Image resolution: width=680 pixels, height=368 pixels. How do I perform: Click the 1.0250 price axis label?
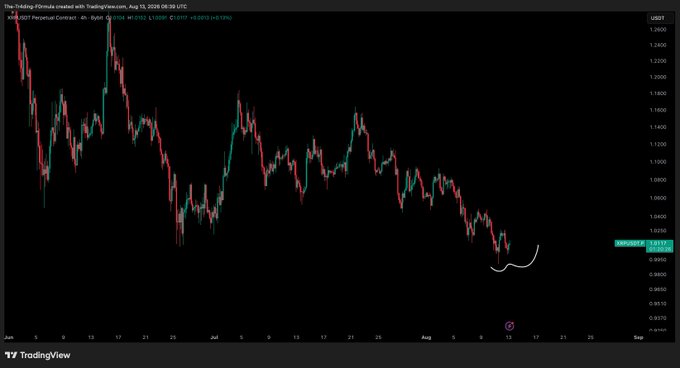tap(658, 231)
